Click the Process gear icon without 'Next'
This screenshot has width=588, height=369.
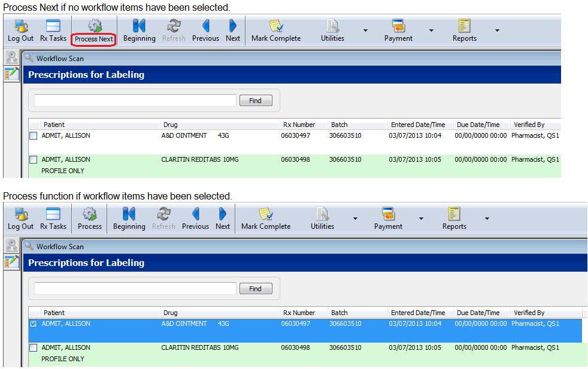click(90, 214)
